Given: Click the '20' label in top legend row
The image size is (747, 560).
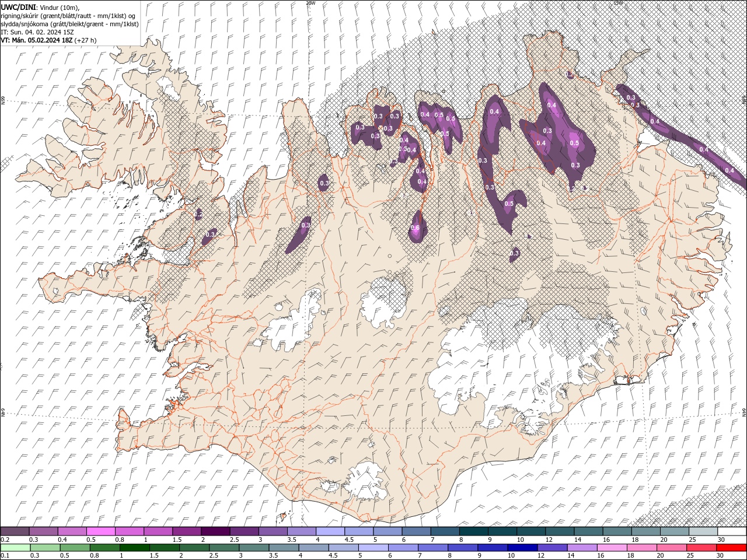Looking at the screenshot, I should click(664, 540).
